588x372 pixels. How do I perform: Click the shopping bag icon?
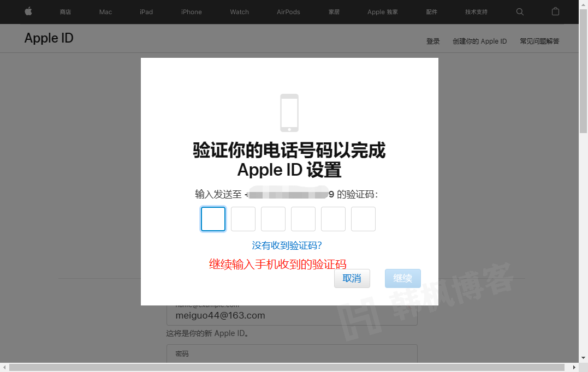[555, 11]
